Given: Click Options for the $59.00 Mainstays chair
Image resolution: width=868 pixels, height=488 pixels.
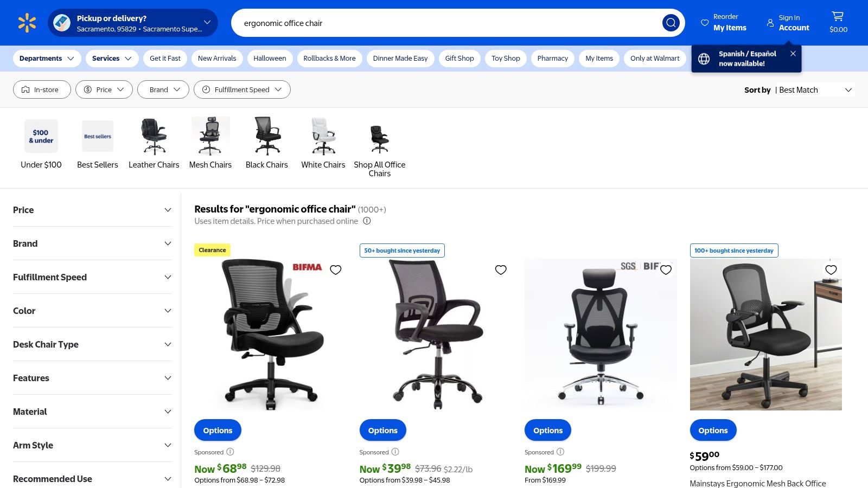Looking at the screenshot, I should pyautogui.click(x=713, y=430).
